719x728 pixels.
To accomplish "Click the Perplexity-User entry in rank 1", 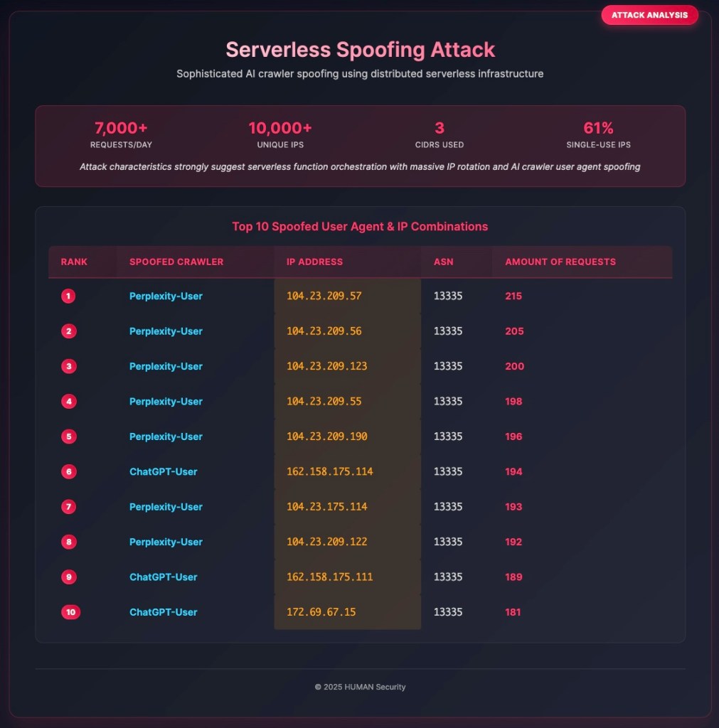I will 166,296.
